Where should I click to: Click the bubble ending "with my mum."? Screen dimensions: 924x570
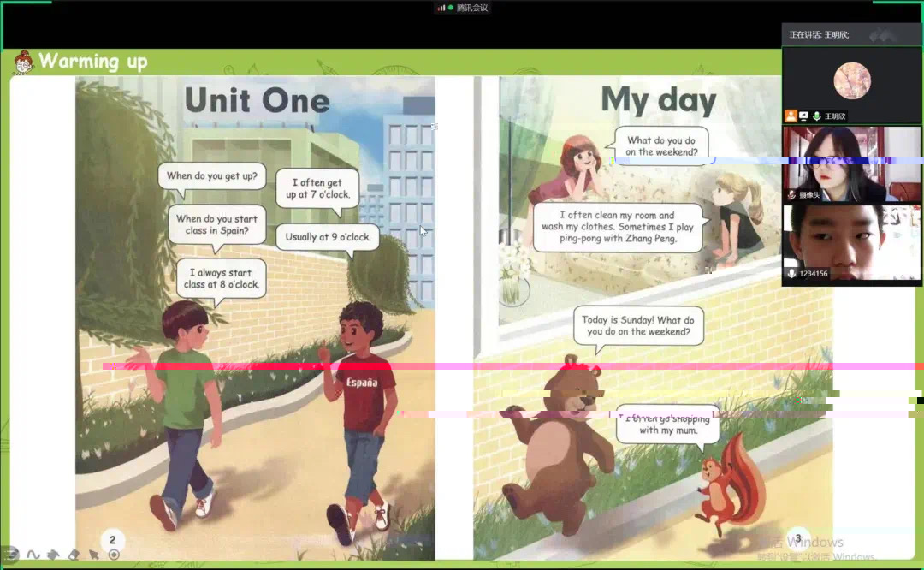[x=668, y=425]
